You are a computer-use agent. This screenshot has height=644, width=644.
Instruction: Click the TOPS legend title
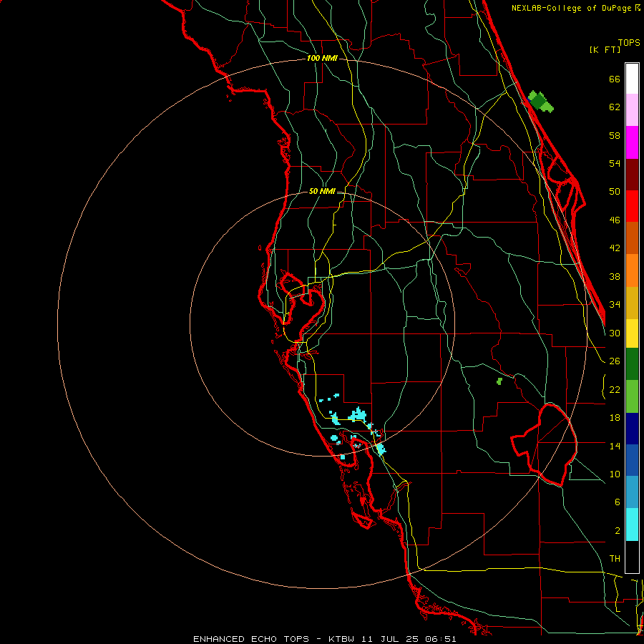[x=629, y=43]
